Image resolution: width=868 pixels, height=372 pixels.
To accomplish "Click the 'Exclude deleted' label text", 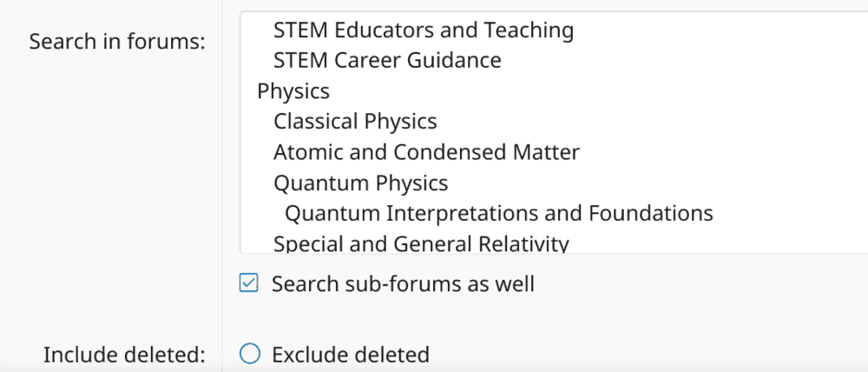I will coord(350,355).
